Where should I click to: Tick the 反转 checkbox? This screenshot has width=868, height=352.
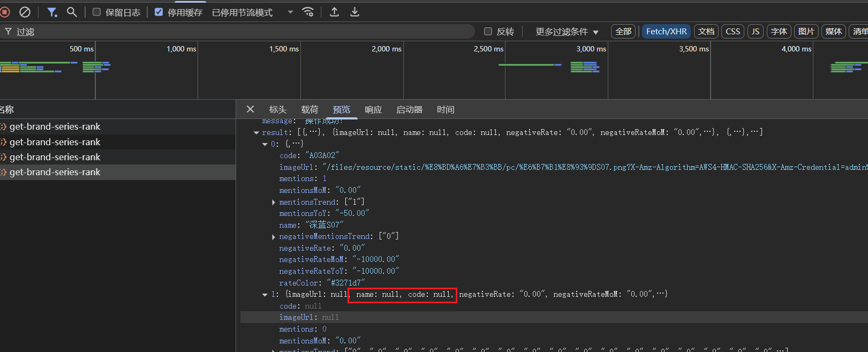point(488,32)
